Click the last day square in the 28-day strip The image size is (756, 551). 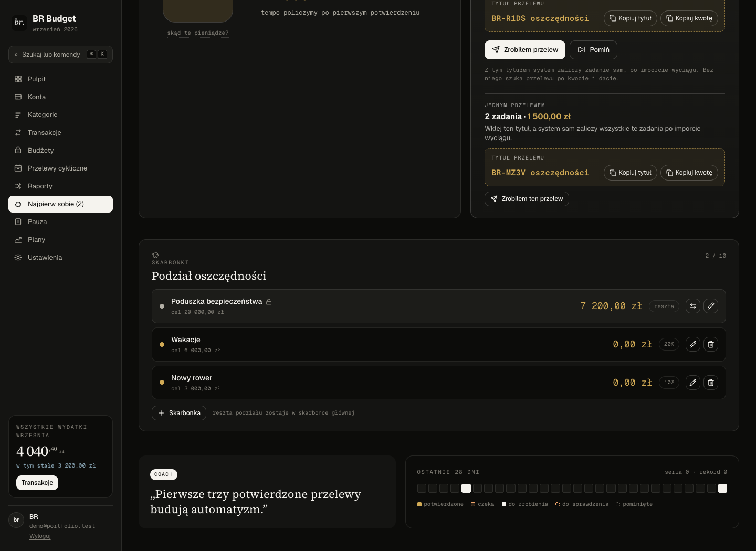[723, 489]
